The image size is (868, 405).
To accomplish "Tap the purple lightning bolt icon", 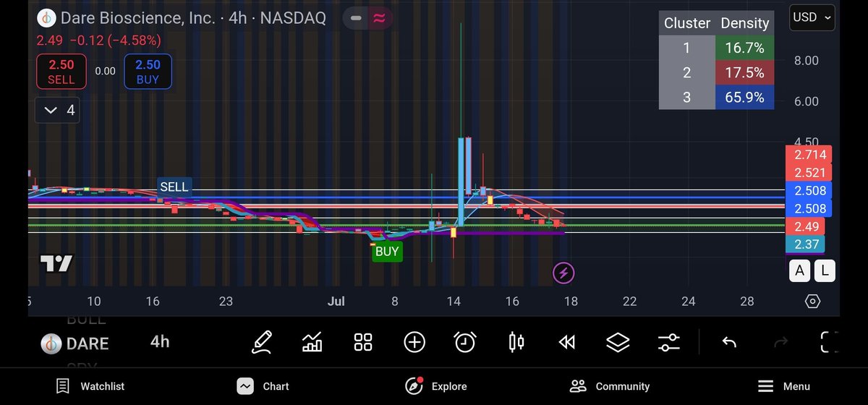I will (x=564, y=273).
